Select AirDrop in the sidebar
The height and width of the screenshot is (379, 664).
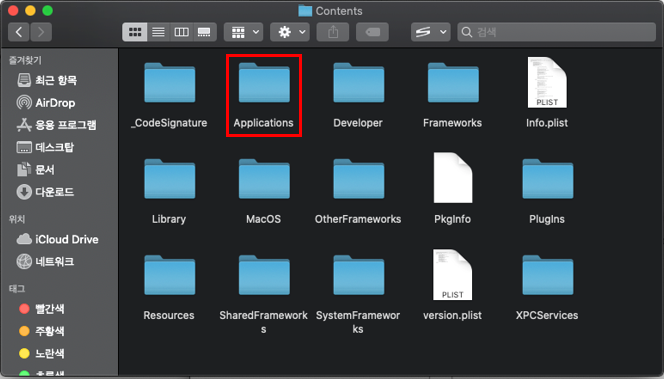pos(46,102)
